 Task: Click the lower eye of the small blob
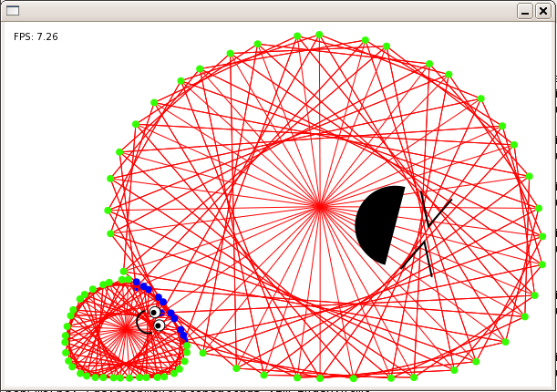pyautogui.click(x=159, y=325)
